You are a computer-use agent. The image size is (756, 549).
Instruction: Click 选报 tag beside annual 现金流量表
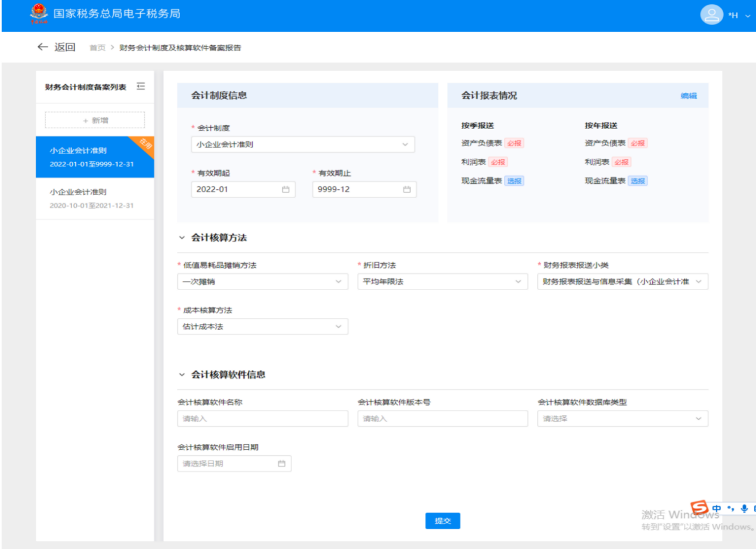(x=637, y=181)
